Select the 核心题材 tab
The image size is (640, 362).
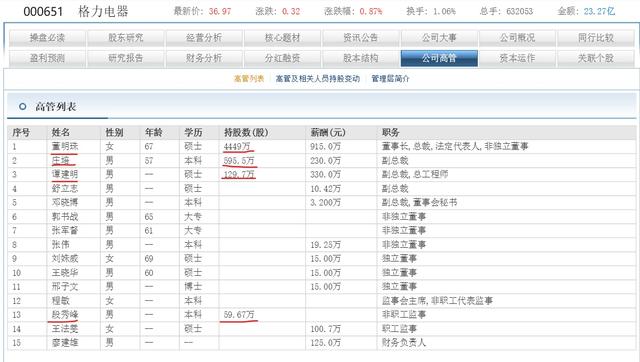click(282, 38)
